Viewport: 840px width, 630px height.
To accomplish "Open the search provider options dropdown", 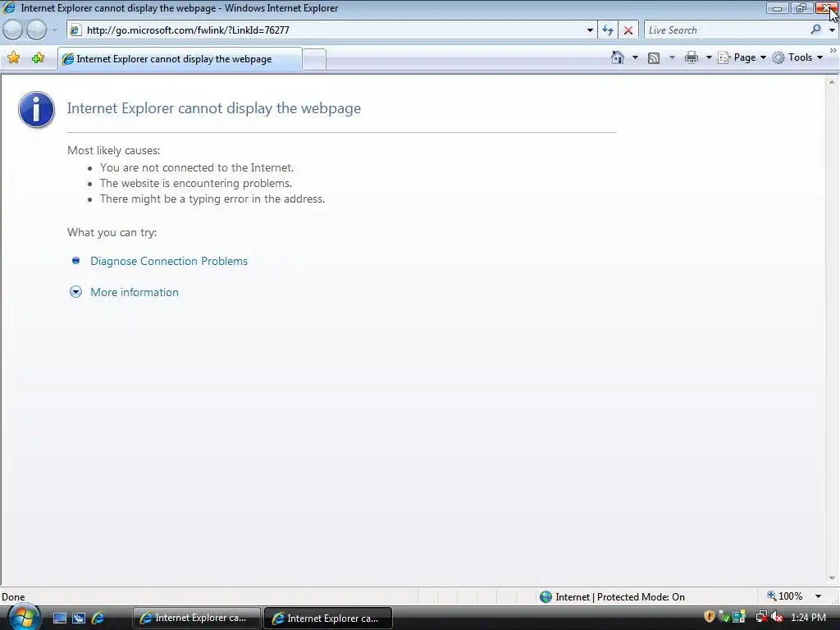I will [x=832, y=30].
